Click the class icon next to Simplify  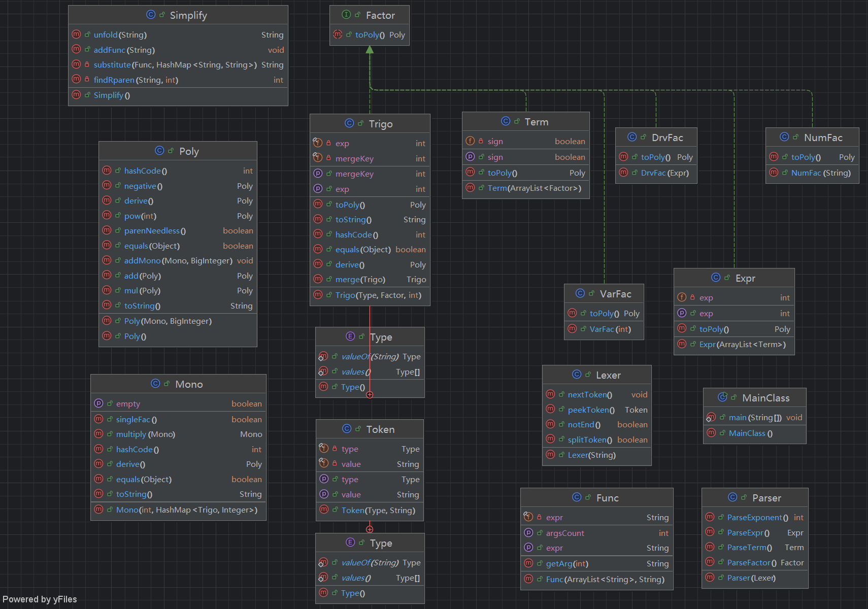pyautogui.click(x=151, y=15)
